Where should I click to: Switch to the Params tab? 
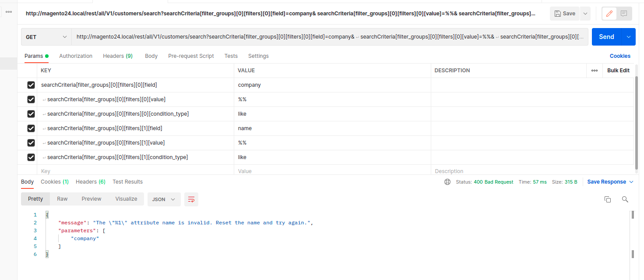coord(36,56)
